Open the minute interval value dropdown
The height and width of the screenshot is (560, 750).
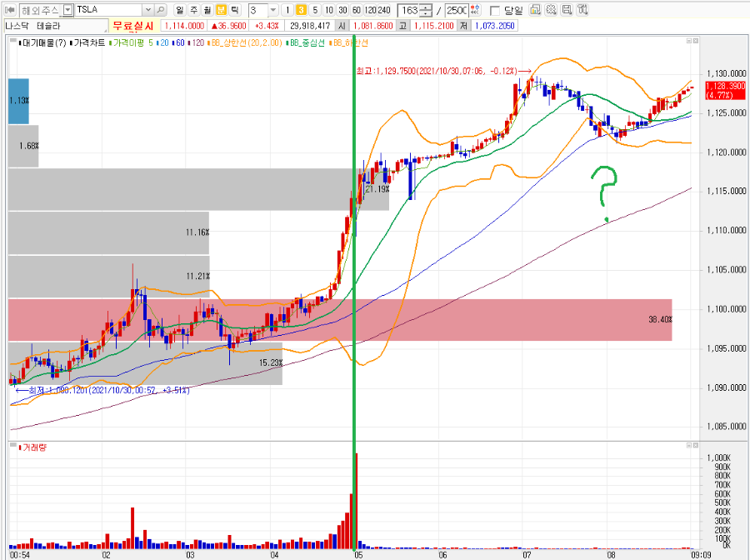pos(273,10)
